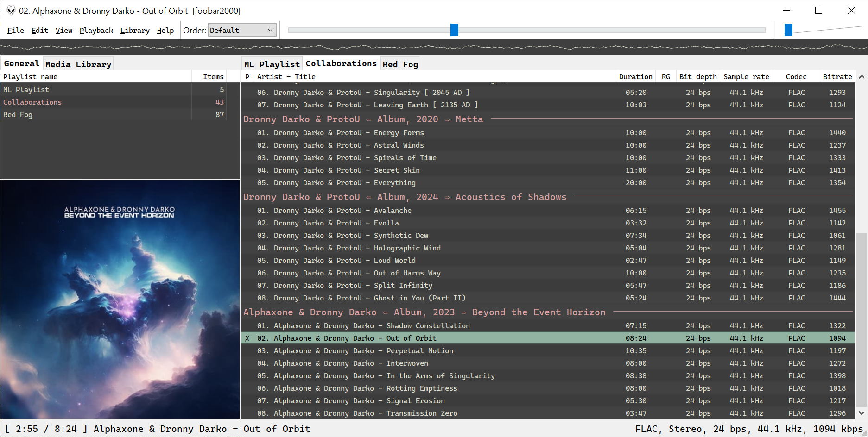Adjust the volume slider thumb
This screenshot has width=868, height=437.
[x=788, y=30]
